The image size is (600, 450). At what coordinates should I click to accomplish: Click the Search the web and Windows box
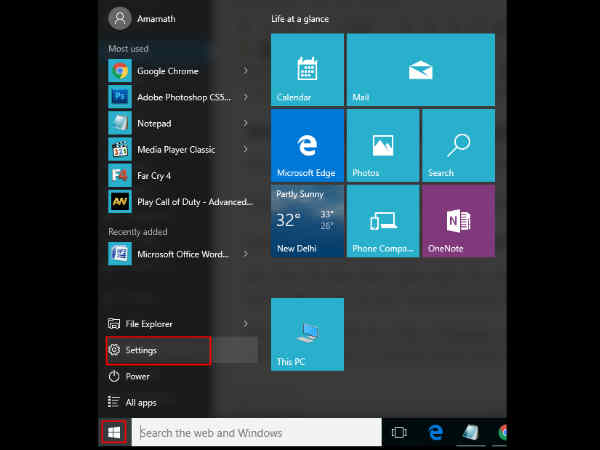click(256, 432)
